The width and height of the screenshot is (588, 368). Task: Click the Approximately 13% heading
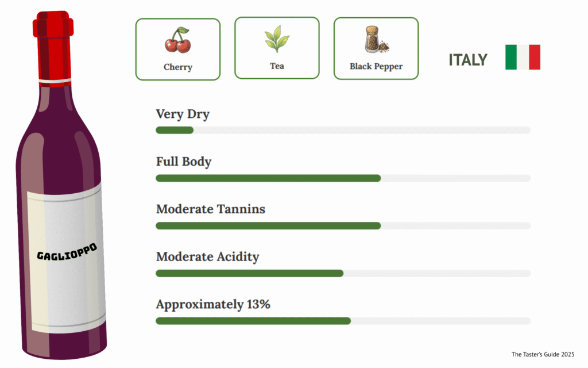tap(213, 305)
